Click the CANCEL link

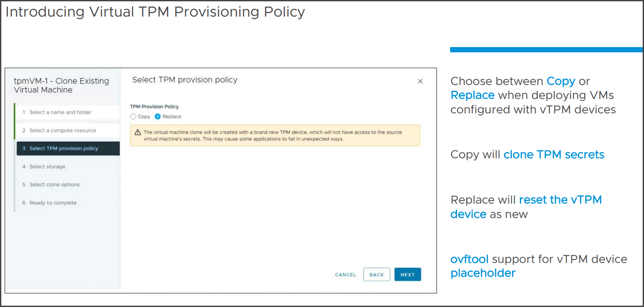(x=346, y=275)
